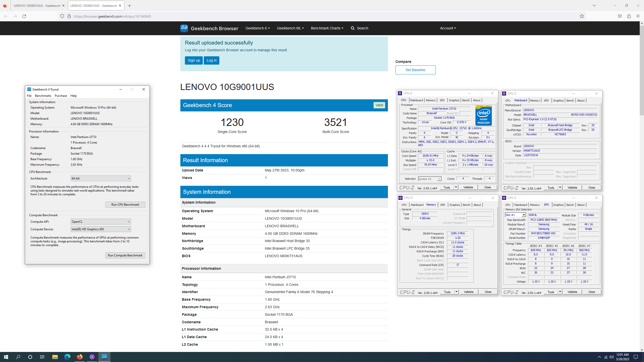Click the site security padlock icon
644x362 pixels.
coord(69,16)
